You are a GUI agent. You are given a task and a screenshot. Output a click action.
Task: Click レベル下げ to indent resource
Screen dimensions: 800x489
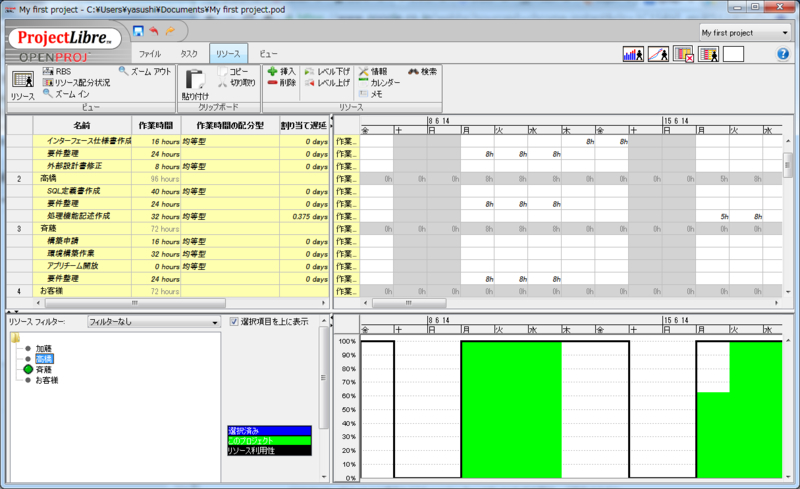(327, 71)
